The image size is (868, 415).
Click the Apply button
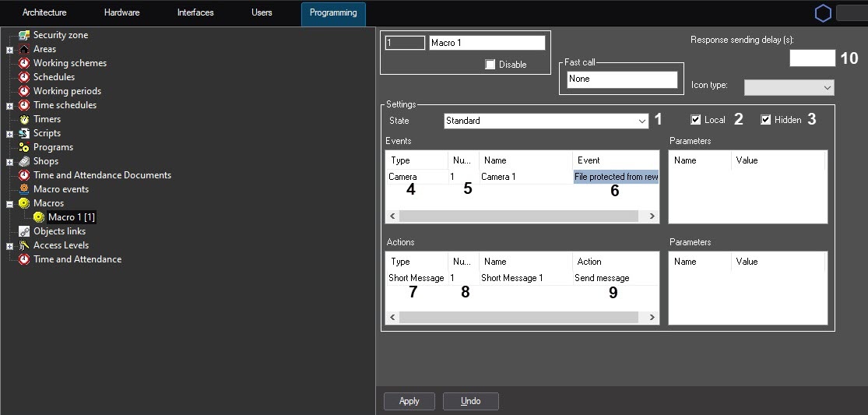(409, 401)
